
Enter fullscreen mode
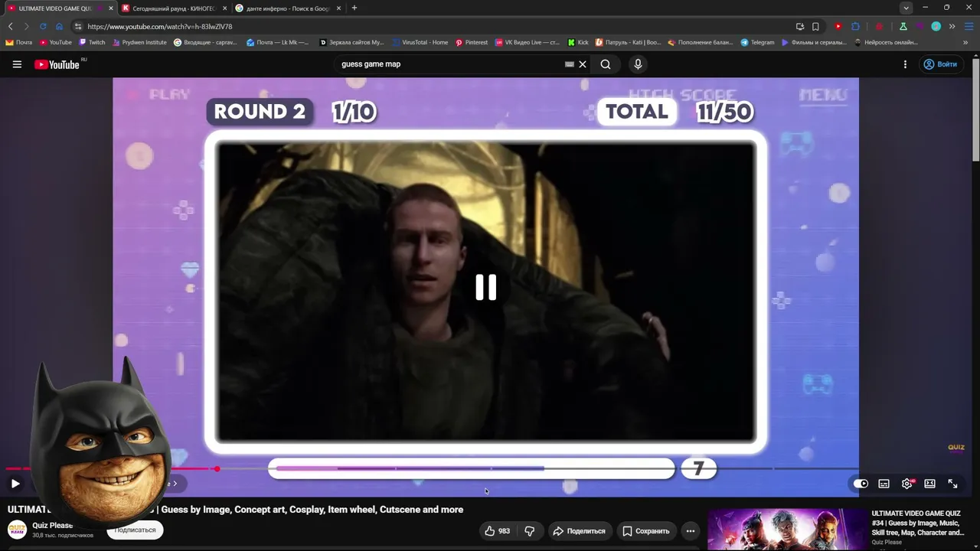952,484
